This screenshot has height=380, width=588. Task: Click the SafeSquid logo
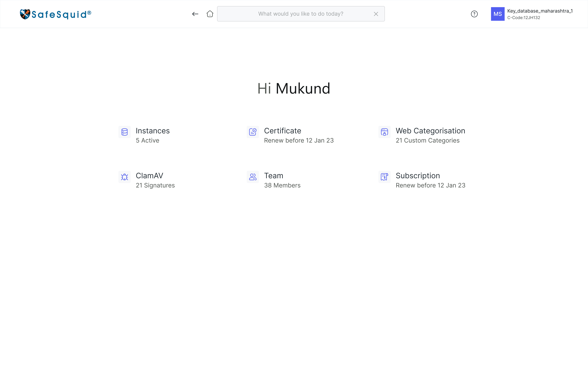[56, 14]
